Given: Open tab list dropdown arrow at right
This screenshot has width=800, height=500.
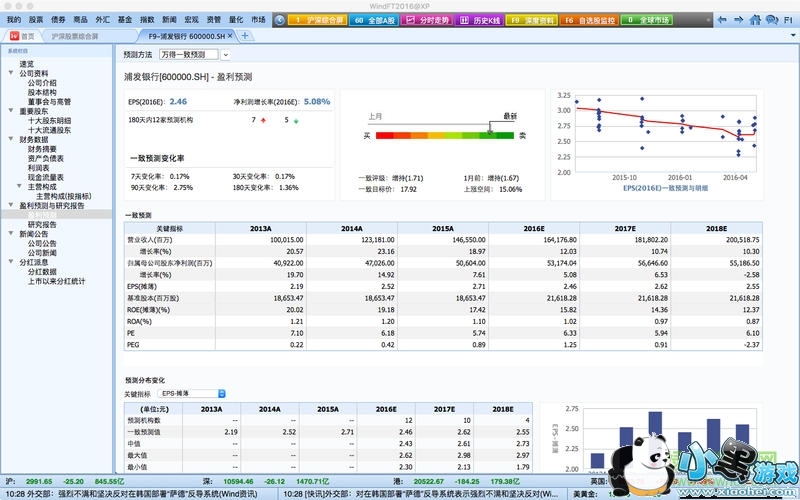Looking at the screenshot, I should 793,36.
